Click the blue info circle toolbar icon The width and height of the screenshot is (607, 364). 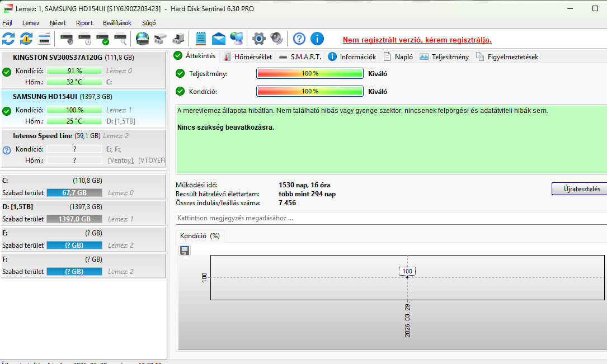click(x=317, y=39)
